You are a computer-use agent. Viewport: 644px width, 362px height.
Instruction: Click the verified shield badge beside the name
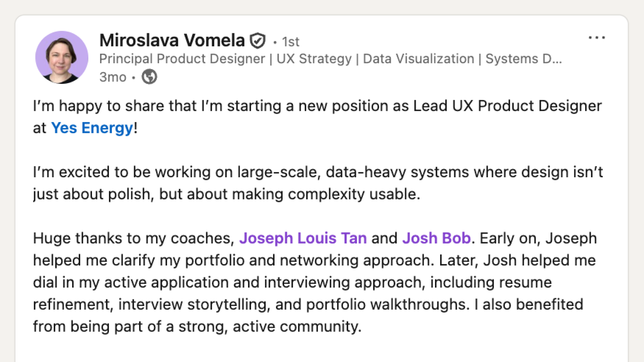257,41
